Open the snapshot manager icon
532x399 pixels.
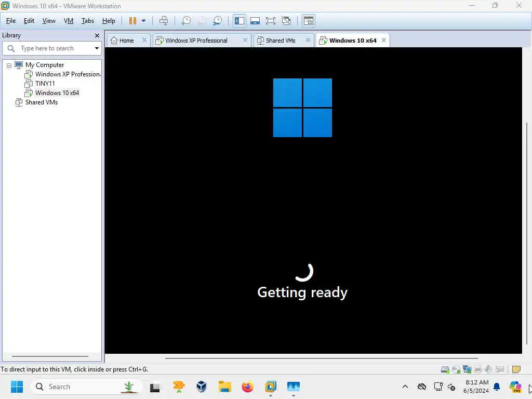click(217, 21)
